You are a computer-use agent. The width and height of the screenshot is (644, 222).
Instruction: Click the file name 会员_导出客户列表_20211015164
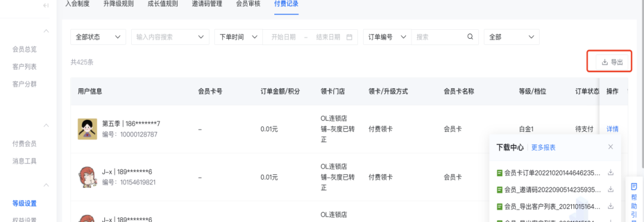point(552,206)
